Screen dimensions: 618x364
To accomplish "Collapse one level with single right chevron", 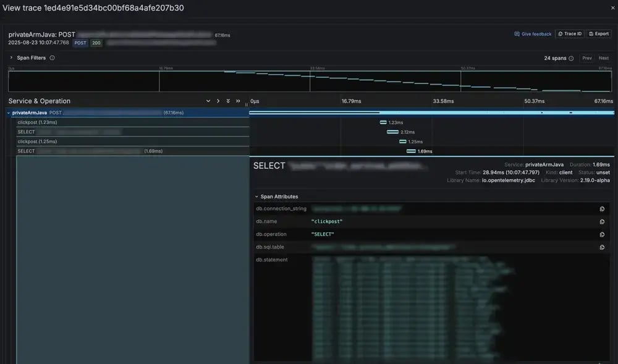I will (x=218, y=101).
